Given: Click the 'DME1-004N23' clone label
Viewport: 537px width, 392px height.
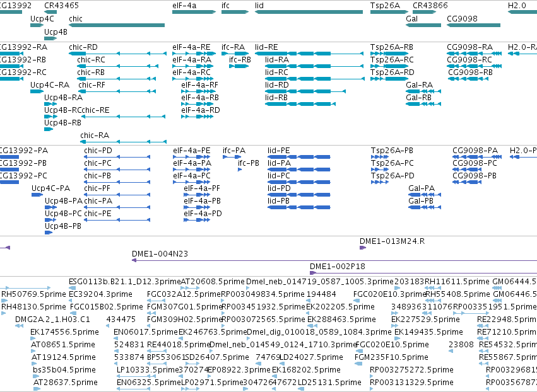Looking at the screenshot, I should tap(160, 254).
